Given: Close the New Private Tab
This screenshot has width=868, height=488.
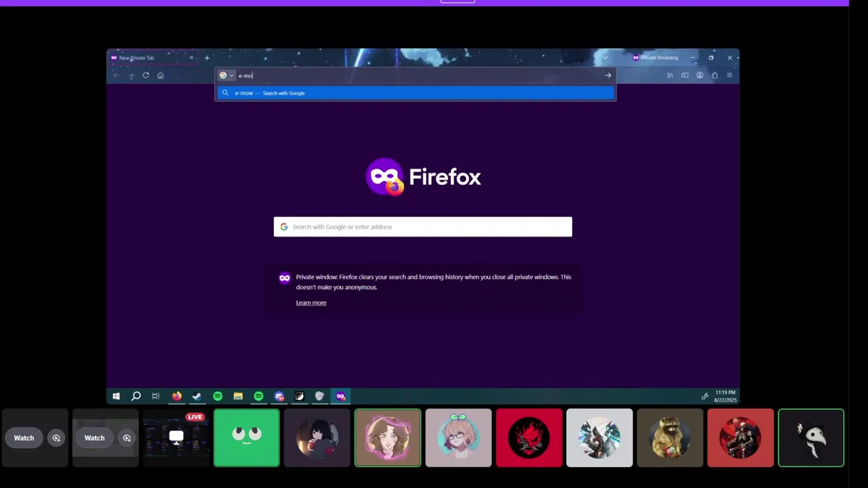Looking at the screenshot, I should click(x=191, y=58).
